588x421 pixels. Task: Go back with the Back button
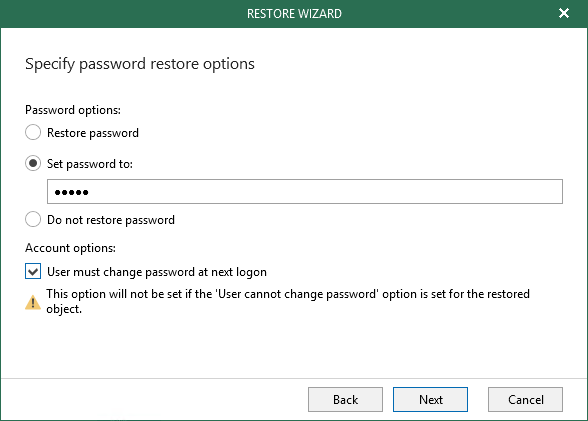click(345, 400)
